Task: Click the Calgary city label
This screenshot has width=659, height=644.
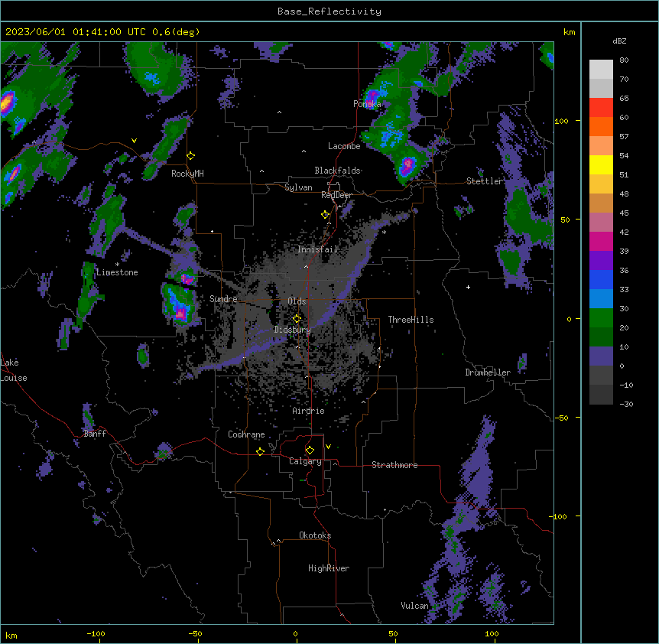Action: point(305,461)
